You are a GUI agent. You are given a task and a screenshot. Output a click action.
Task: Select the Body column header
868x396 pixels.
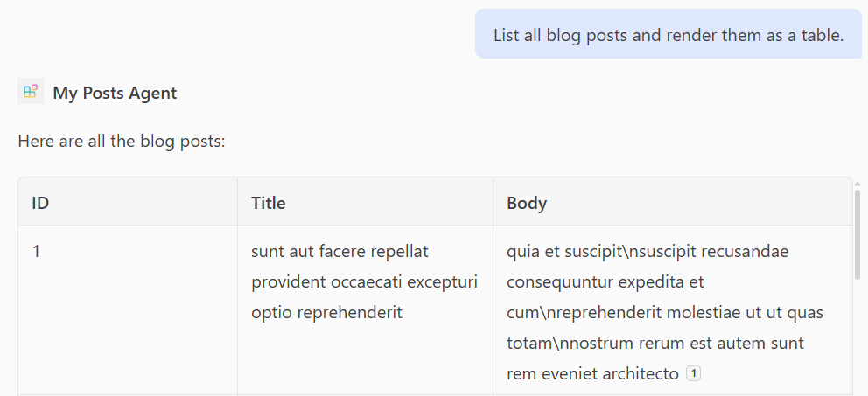click(x=673, y=203)
